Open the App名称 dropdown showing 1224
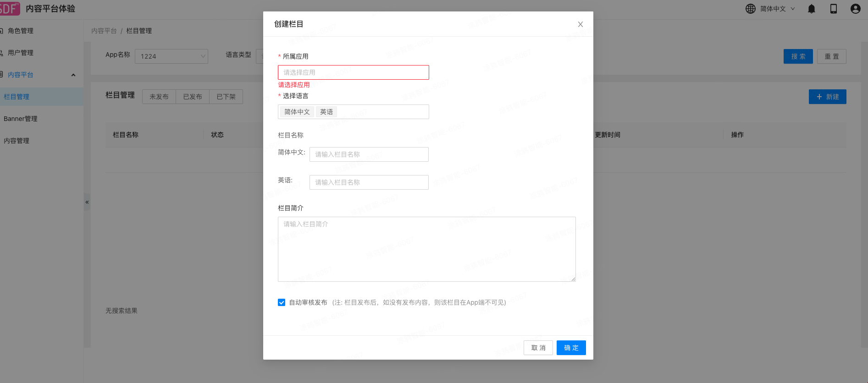868x383 pixels. click(x=171, y=56)
